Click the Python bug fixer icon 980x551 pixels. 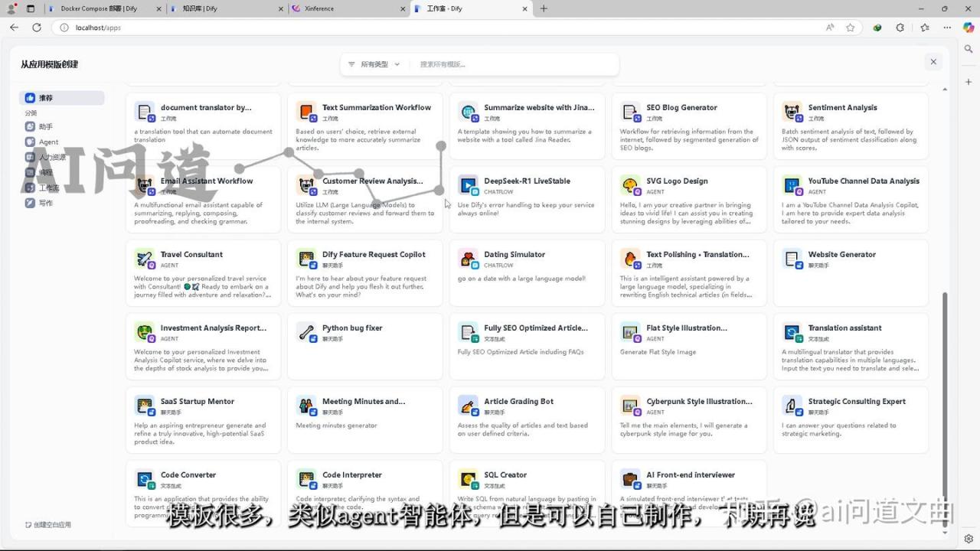pyautogui.click(x=306, y=332)
